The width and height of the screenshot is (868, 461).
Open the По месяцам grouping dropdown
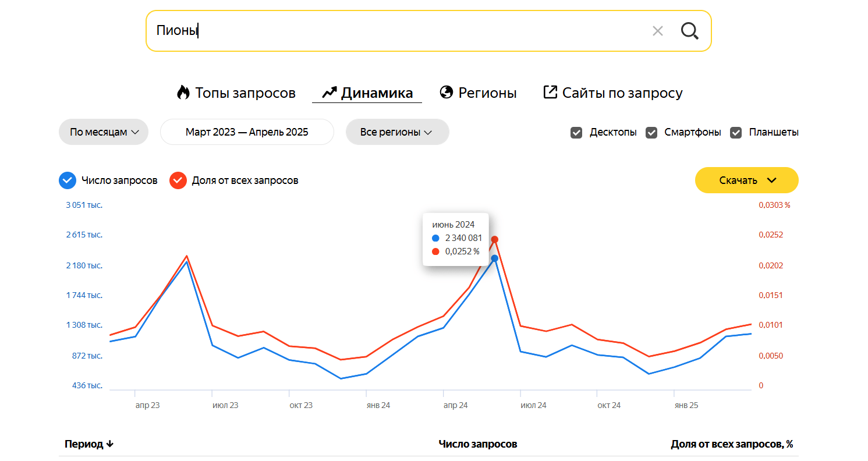(x=104, y=132)
